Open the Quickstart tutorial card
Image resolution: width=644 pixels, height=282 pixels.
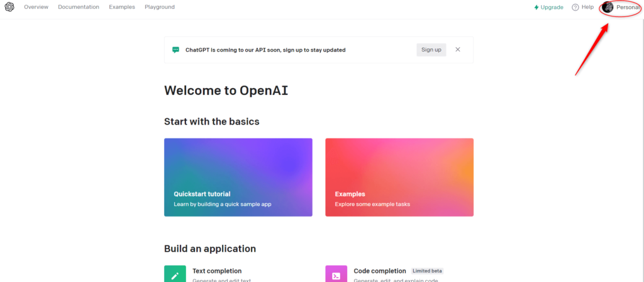pyautogui.click(x=238, y=177)
